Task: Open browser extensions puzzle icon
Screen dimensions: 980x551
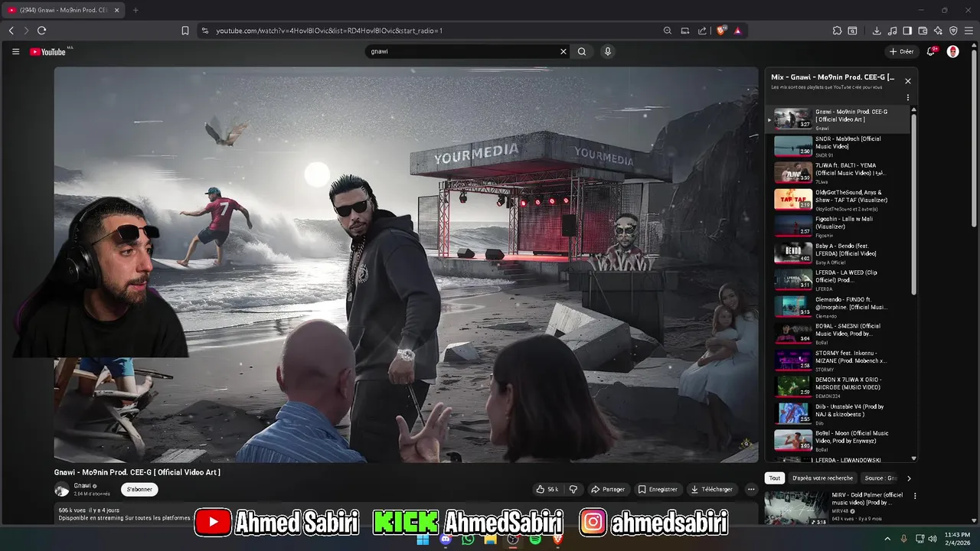Action: click(837, 31)
